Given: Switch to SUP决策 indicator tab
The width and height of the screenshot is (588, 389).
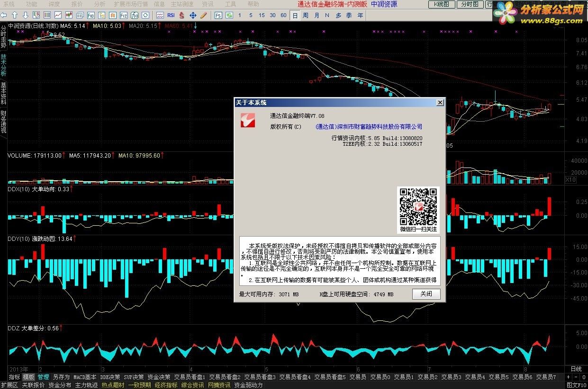Looking at the screenshot, I should pyautogui.click(x=134, y=377).
